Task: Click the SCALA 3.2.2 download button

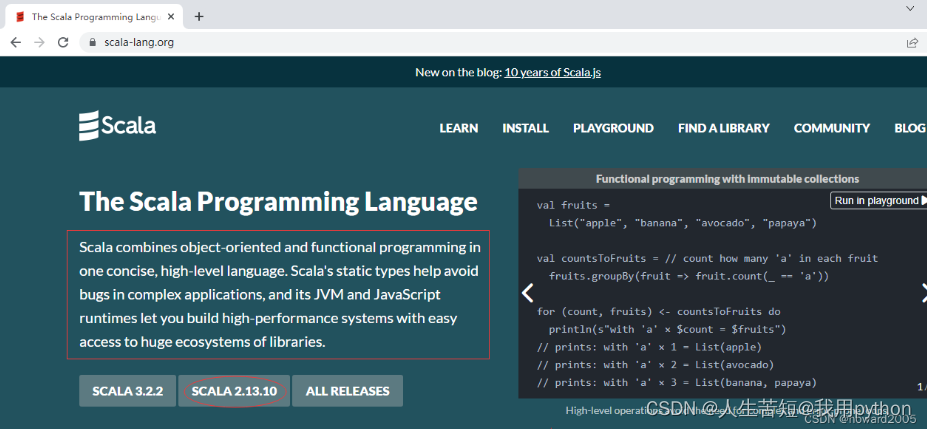Action: click(x=127, y=391)
